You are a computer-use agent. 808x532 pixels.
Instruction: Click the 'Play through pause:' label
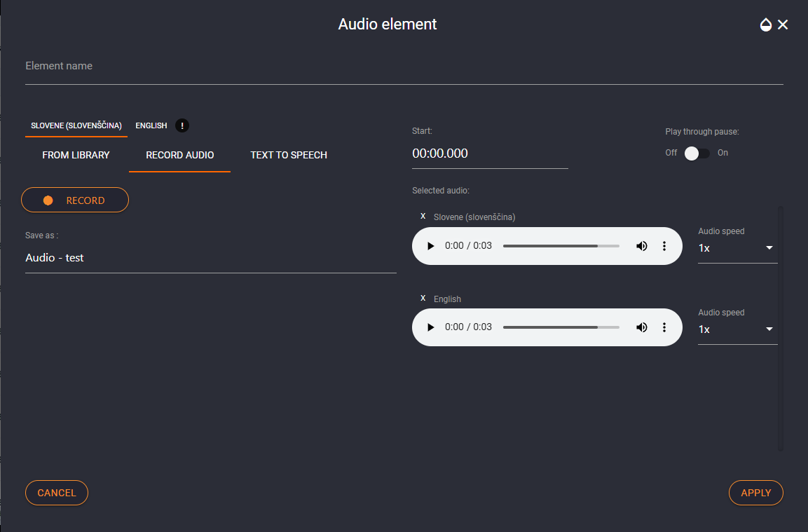coord(702,132)
